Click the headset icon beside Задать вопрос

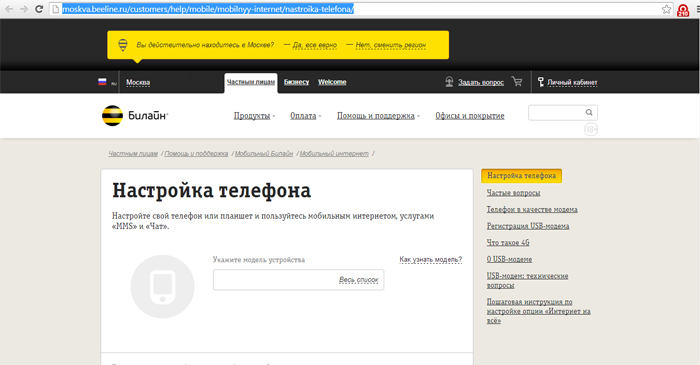449,82
